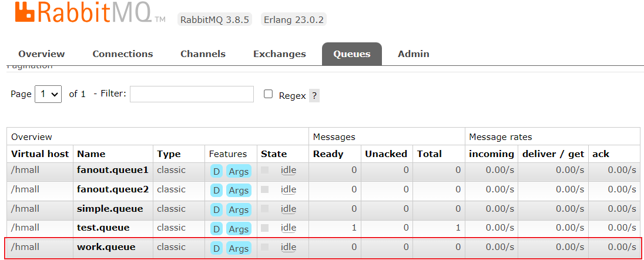Click D badge for test.queue
Screen dimensions: 644x260
216,229
